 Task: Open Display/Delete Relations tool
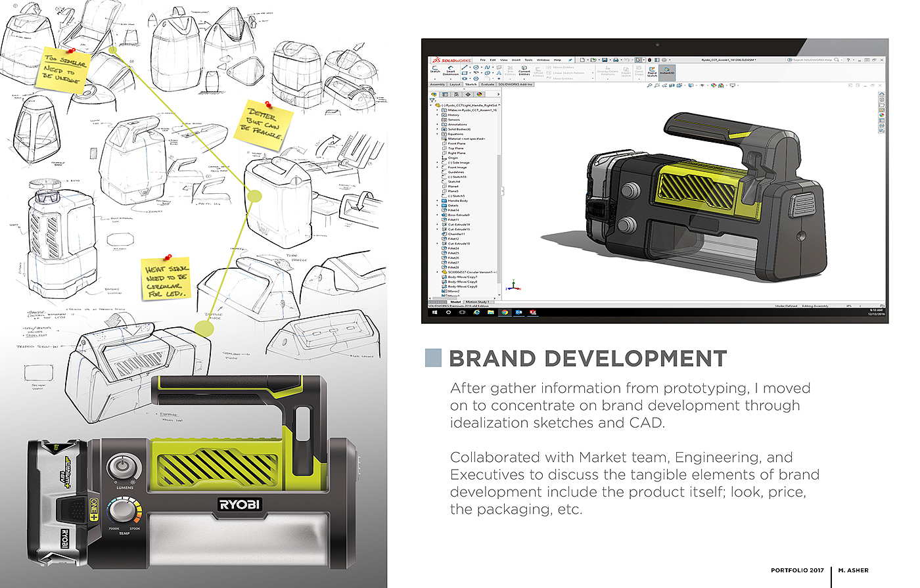pos(608,71)
